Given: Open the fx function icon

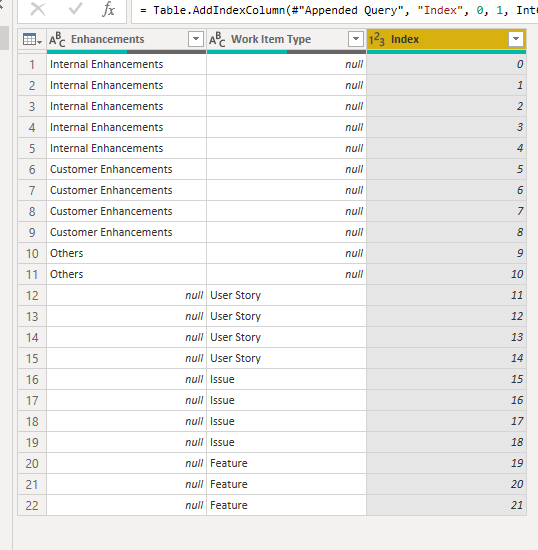Looking at the screenshot, I should point(109,9).
